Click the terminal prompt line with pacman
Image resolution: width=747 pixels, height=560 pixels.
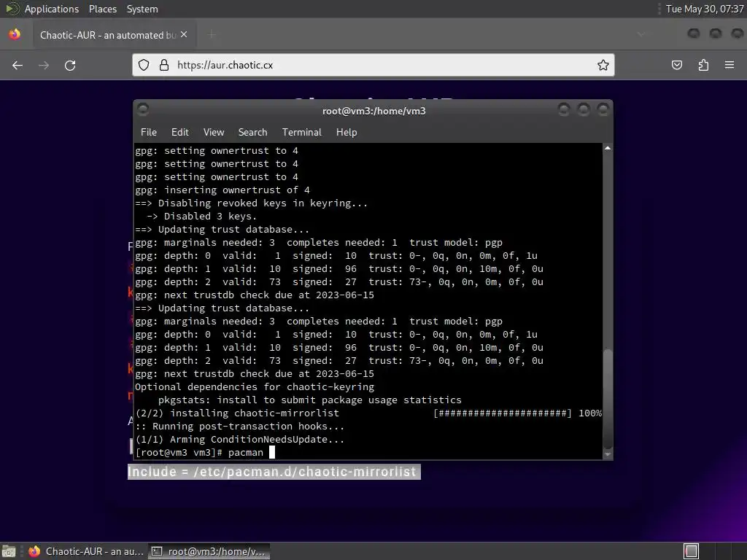205,452
